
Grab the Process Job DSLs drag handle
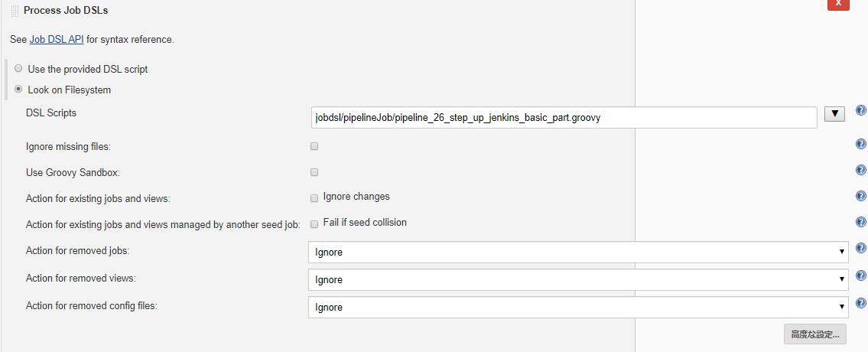[15, 11]
